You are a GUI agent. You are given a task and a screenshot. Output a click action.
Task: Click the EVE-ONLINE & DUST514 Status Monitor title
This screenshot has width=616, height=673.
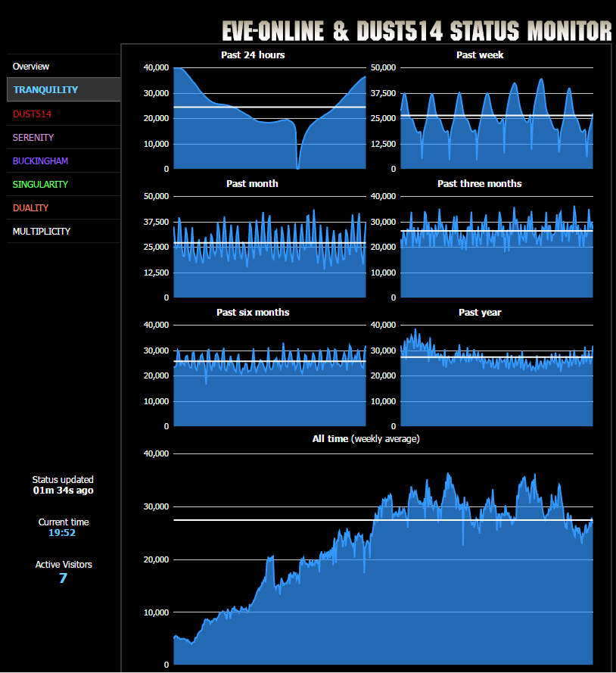coord(416,31)
